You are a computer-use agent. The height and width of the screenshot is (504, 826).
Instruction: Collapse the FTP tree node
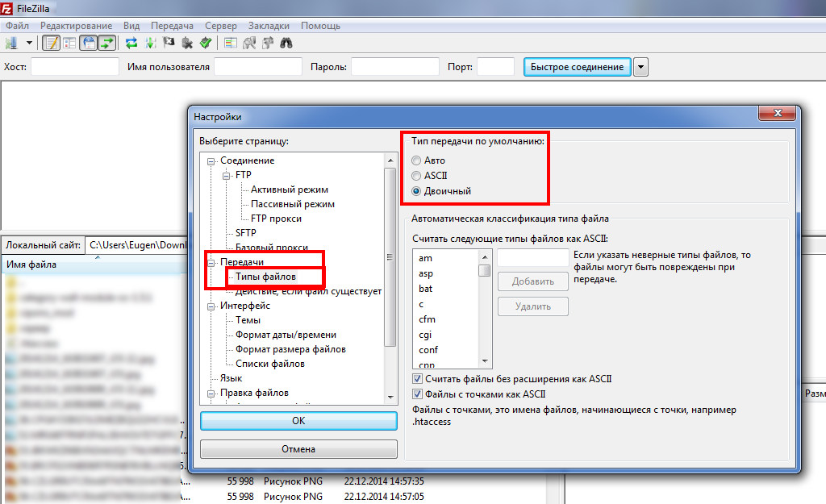coord(226,176)
